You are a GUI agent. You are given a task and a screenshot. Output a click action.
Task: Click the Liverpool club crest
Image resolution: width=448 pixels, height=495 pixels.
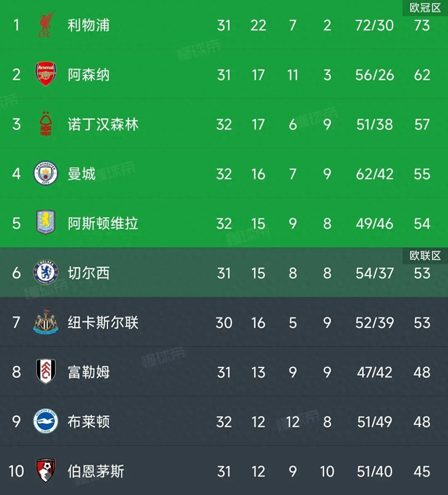(46, 25)
